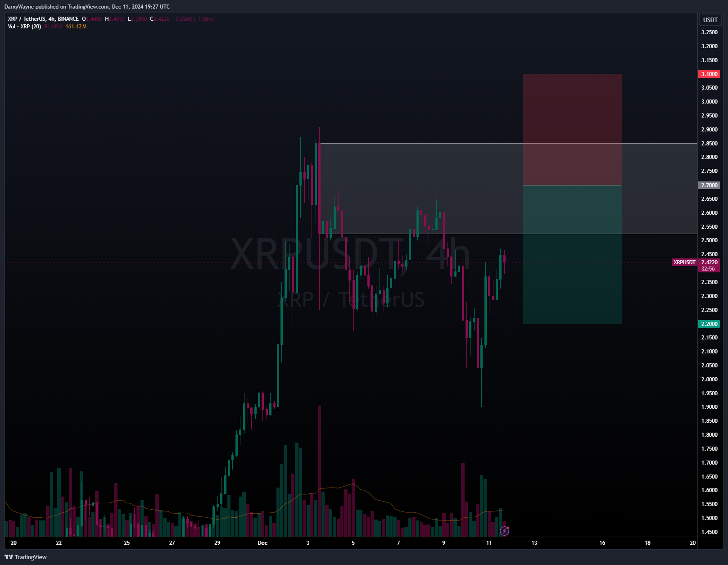Click the red notification dot on the lightning icon
Viewport: 728px width, 565px height.
point(507,528)
